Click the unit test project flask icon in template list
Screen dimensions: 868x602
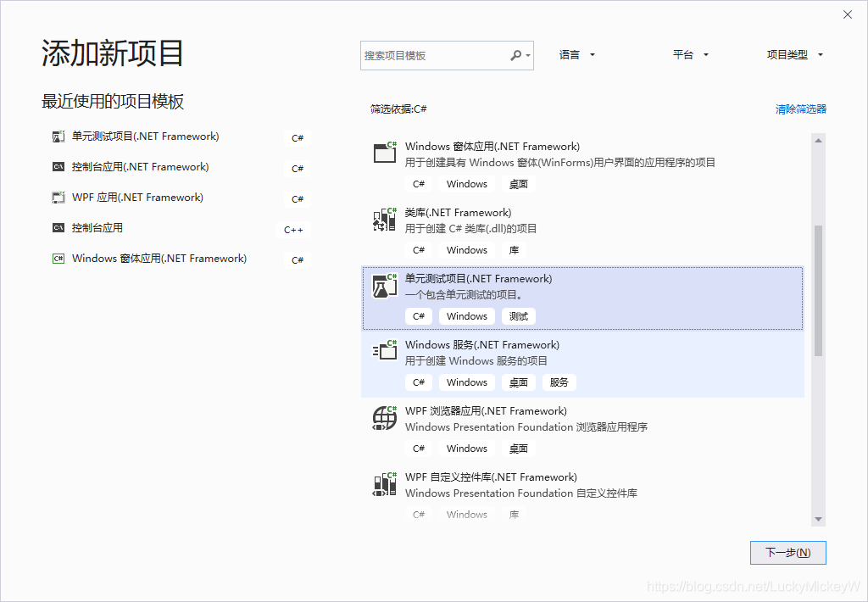[385, 285]
